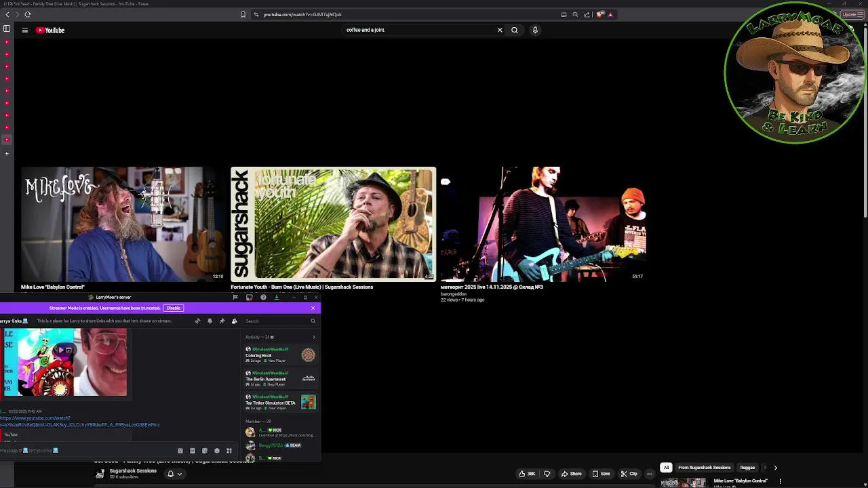Open the live concert 51:17 thumbnail
The image size is (868, 488).
543,224
